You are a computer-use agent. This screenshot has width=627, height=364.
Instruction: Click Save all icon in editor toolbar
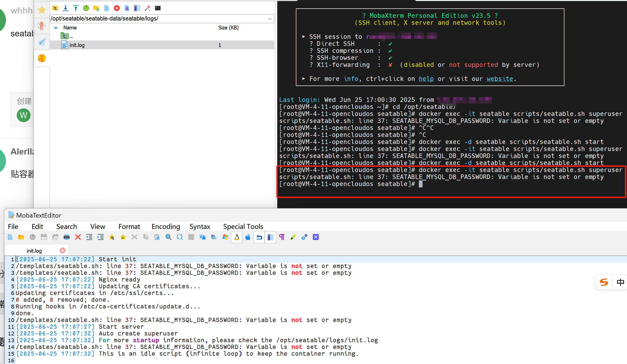point(55,237)
